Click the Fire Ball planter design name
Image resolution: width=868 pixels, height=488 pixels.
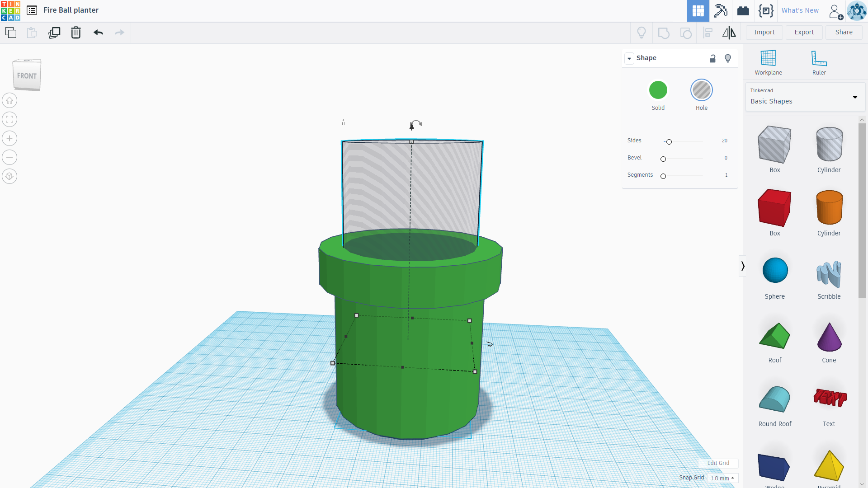tap(71, 10)
